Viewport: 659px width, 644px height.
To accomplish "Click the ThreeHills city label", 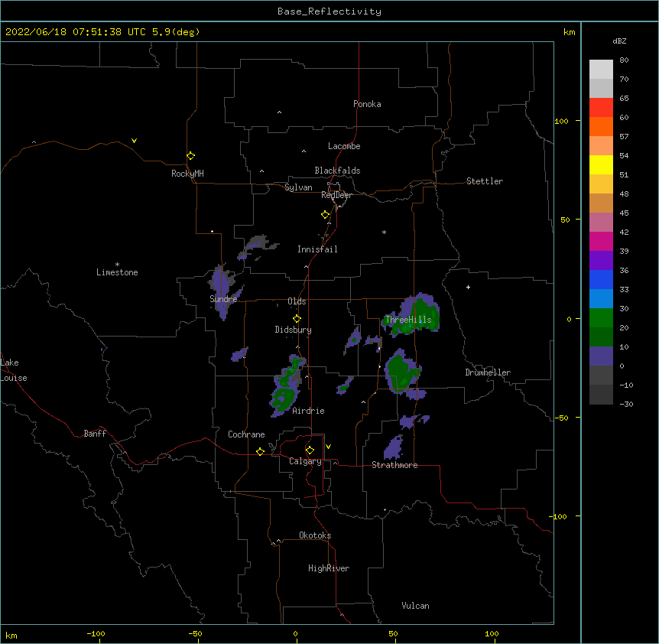I will pos(408,320).
